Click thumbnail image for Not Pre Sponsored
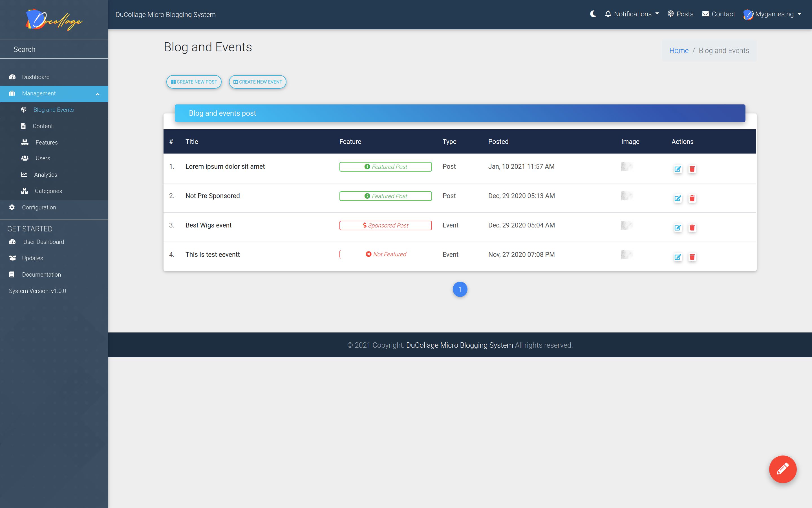Viewport: 812px width, 508px height. pos(627,196)
